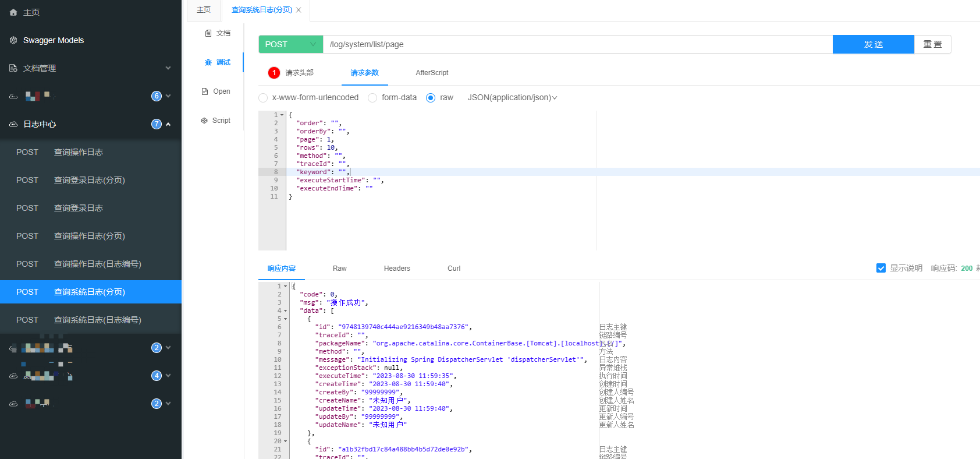Select active 查询系统日志(分页) sidebar entry

[x=91, y=292]
